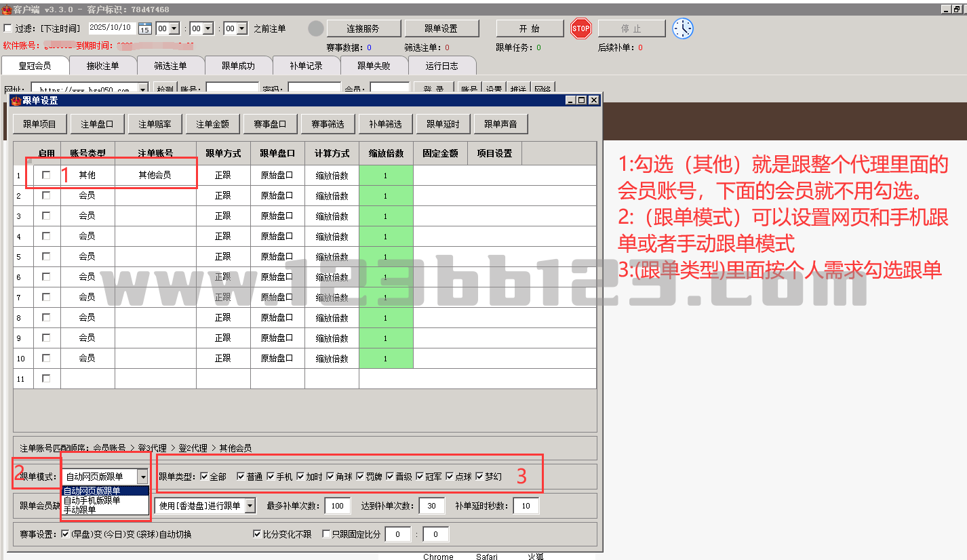Click the 最多补单次数 input field
Screen dimensions: 967x560
337,506
